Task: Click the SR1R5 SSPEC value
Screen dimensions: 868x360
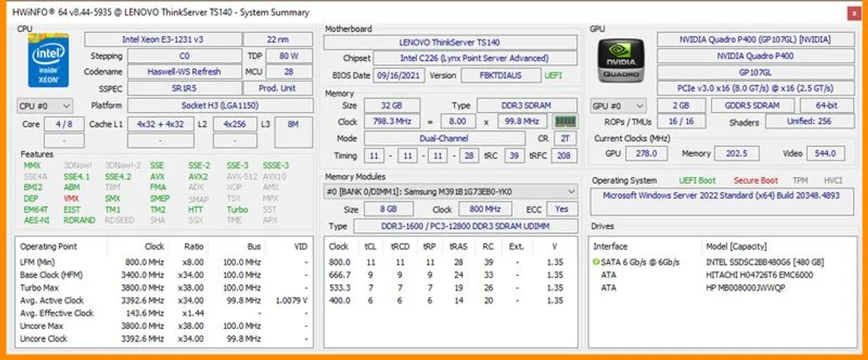Action: (184, 88)
